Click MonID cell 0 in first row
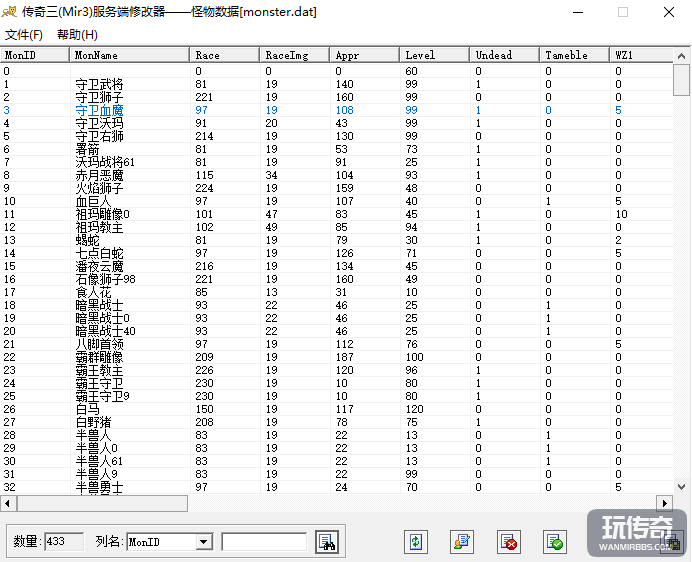The width and height of the screenshot is (692, 562). tap(6, 71)
